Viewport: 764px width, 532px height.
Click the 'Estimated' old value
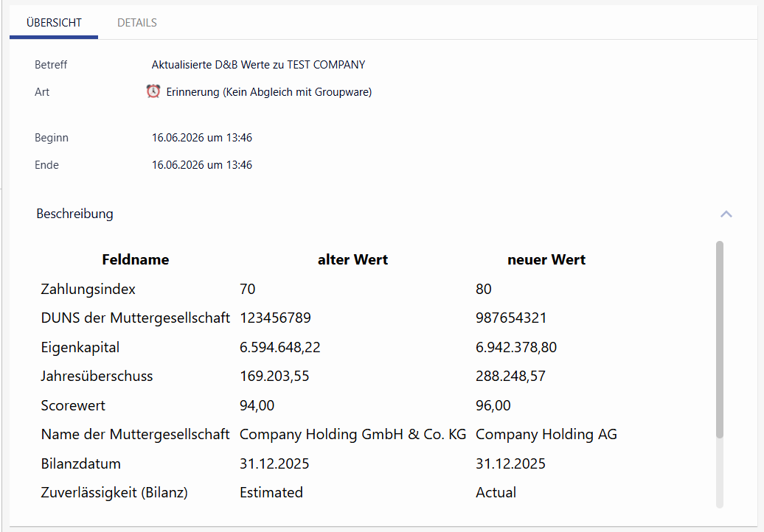(x=271, y=492)
